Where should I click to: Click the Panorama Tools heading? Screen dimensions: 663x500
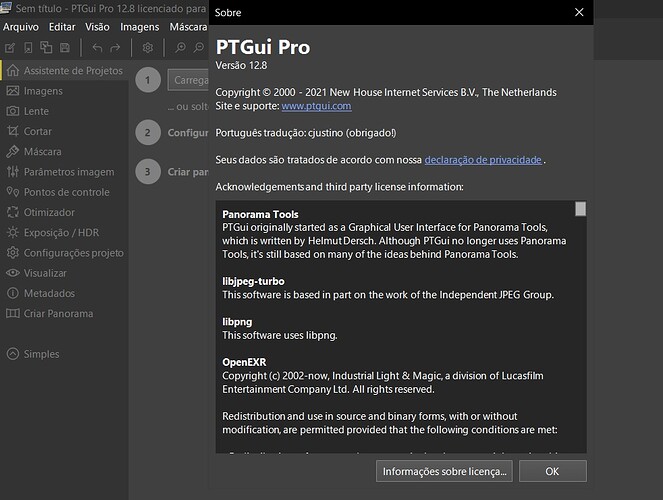pos(260,214)
